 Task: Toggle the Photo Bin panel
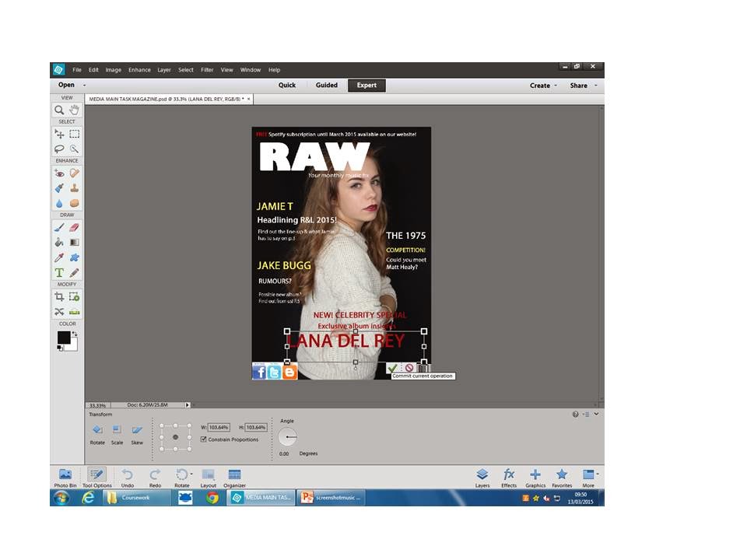pyautogui.click(x=65, y=478)
